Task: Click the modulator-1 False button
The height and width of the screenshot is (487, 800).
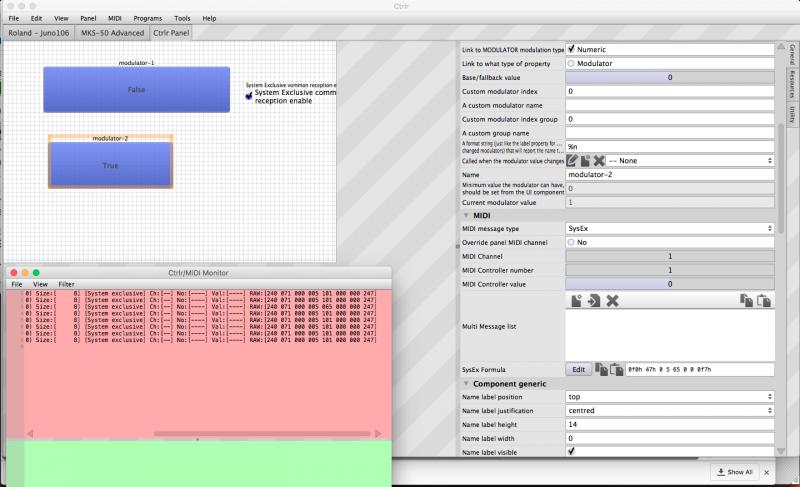Action: pyautogui.click(x=136, y=90)
